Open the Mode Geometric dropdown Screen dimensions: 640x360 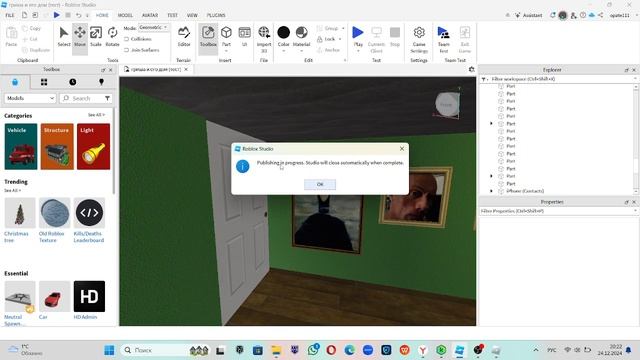[x=153, y=27]
